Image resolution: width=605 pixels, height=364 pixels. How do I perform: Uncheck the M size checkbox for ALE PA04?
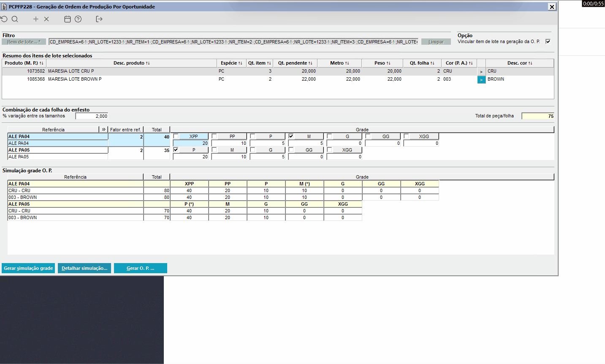pyautogui.click(x=291, y=136)
